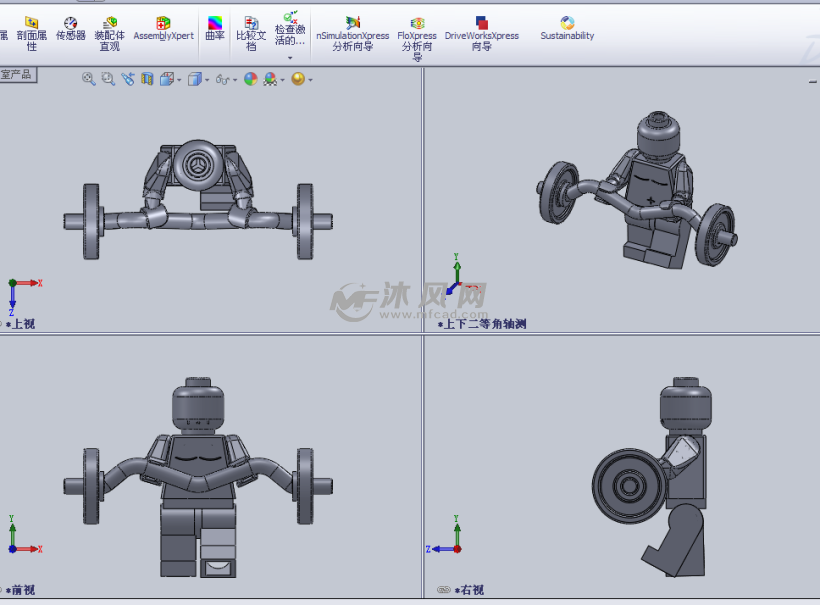
Task: Select the weight plate in the right view
Action: coord(630,486)
